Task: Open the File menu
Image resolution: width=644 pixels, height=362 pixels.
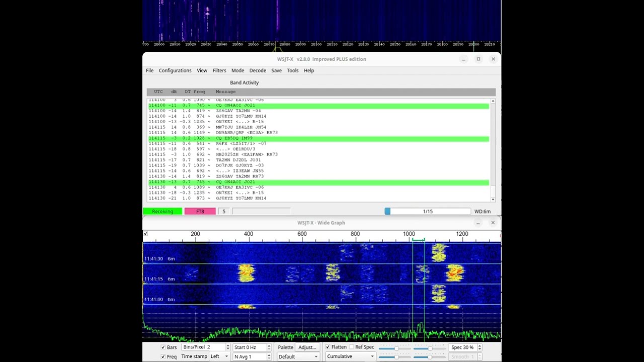Action: [149, 70]
